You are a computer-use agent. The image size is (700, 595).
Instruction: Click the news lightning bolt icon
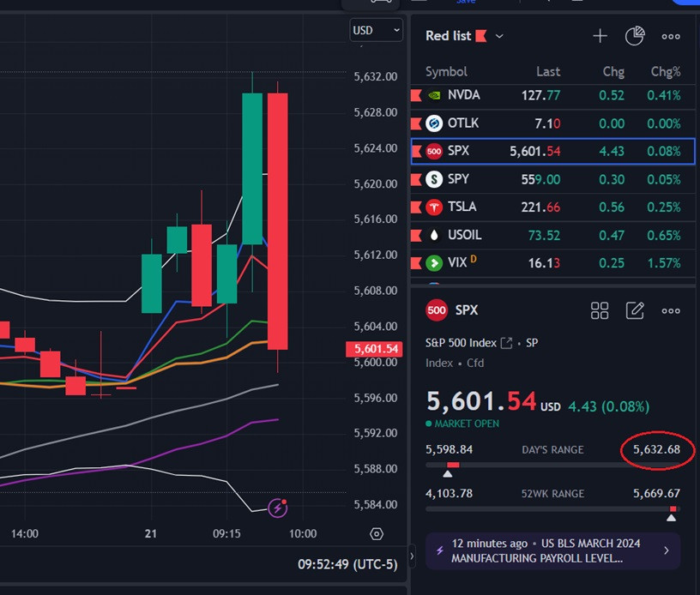440,550
